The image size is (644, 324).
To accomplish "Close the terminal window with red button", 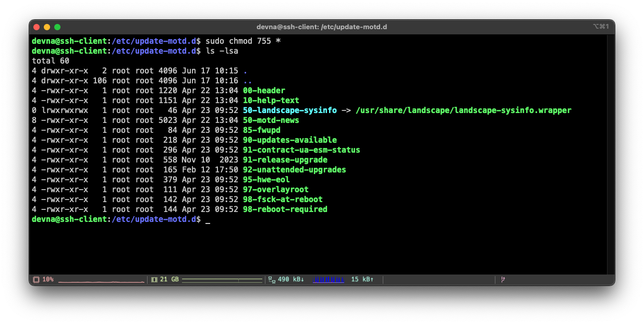I will [x=37, y=27].
